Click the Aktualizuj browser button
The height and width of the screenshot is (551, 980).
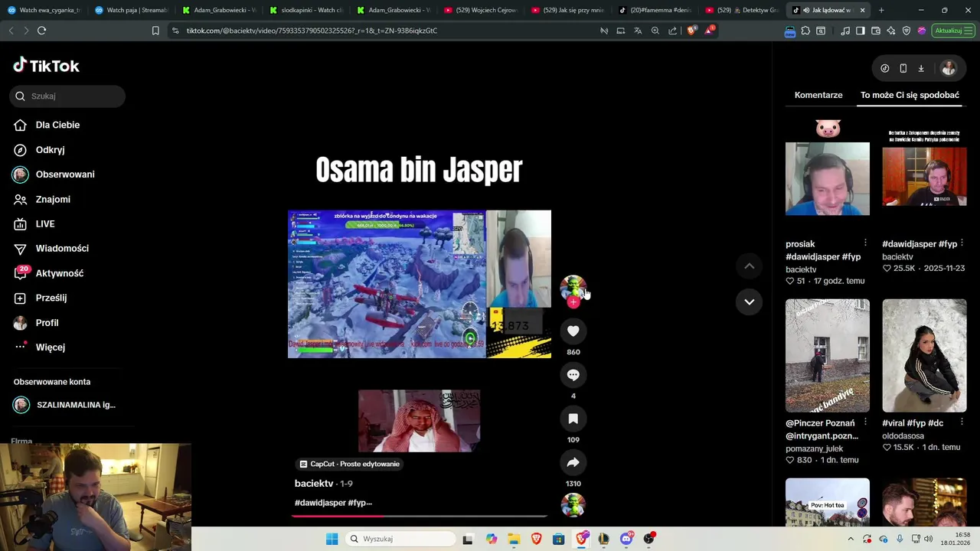(952, 31)
